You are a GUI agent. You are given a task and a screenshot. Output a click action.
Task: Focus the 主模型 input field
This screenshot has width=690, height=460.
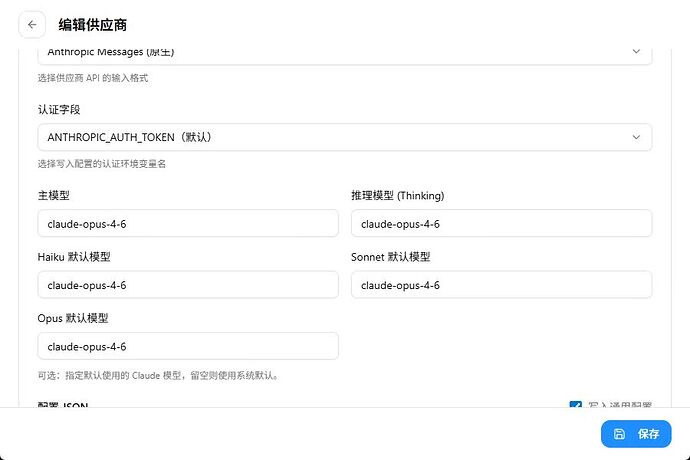pos(188,224)
